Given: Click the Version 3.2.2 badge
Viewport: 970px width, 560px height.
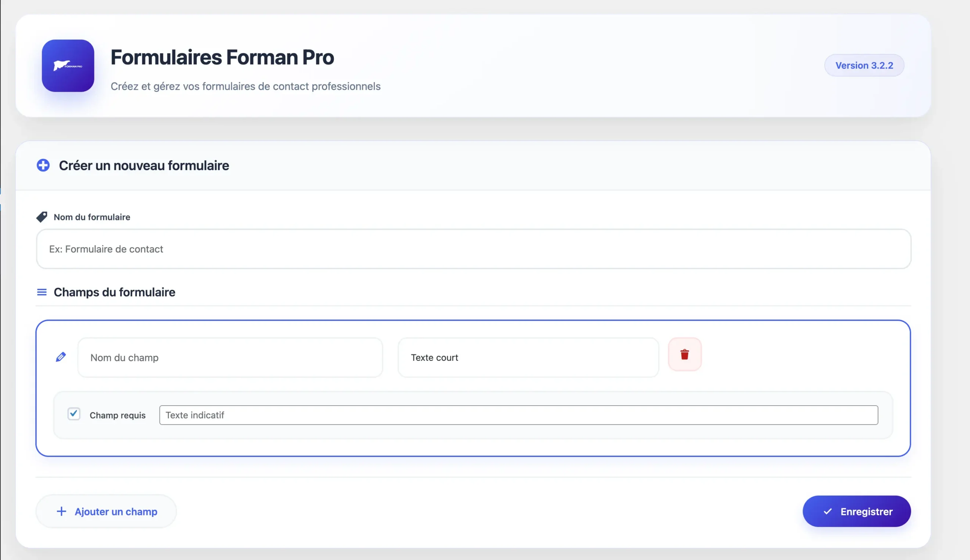Looking at the screenshot, I should (864, 66).
